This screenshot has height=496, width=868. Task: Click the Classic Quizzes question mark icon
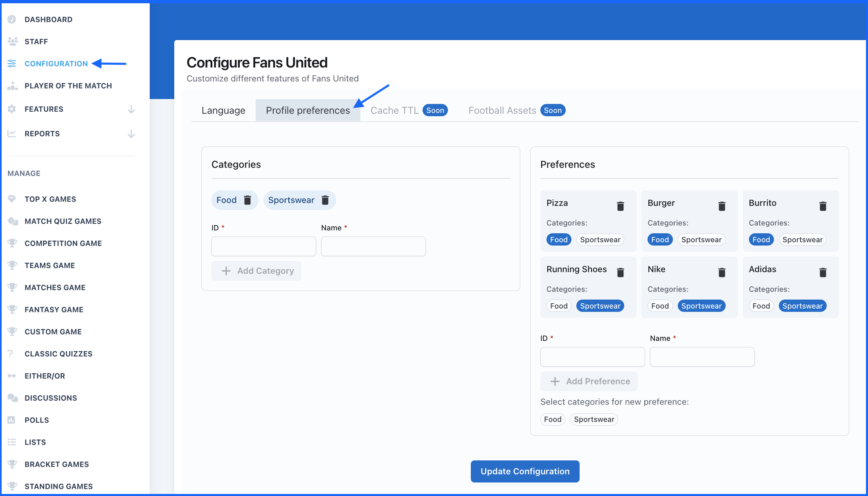(x=11, y=354)
